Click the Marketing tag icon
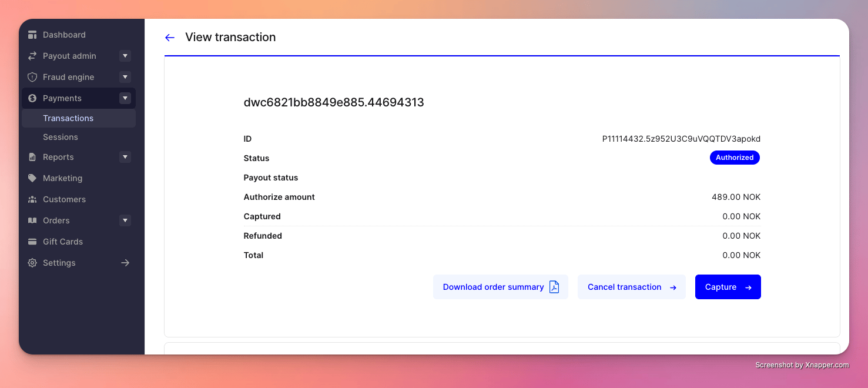Image resolution: width=868 pixels, height=388 pixels. [32, 178]
